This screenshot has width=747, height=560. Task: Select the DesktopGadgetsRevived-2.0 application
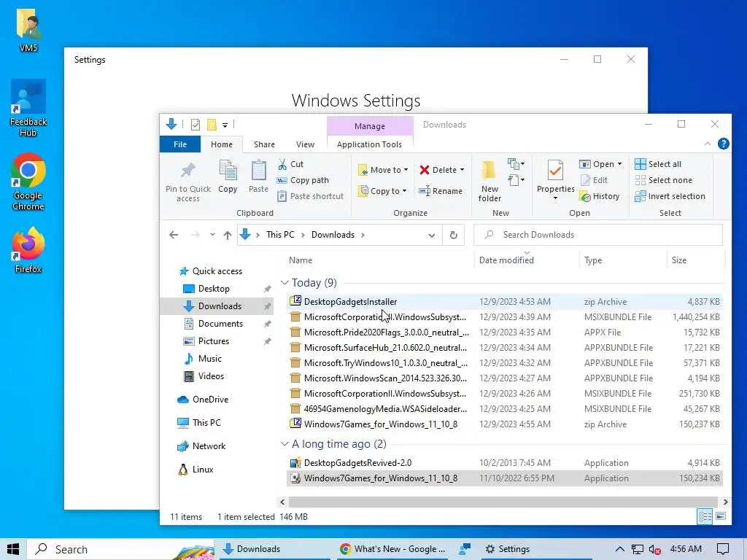click(505, 462)
